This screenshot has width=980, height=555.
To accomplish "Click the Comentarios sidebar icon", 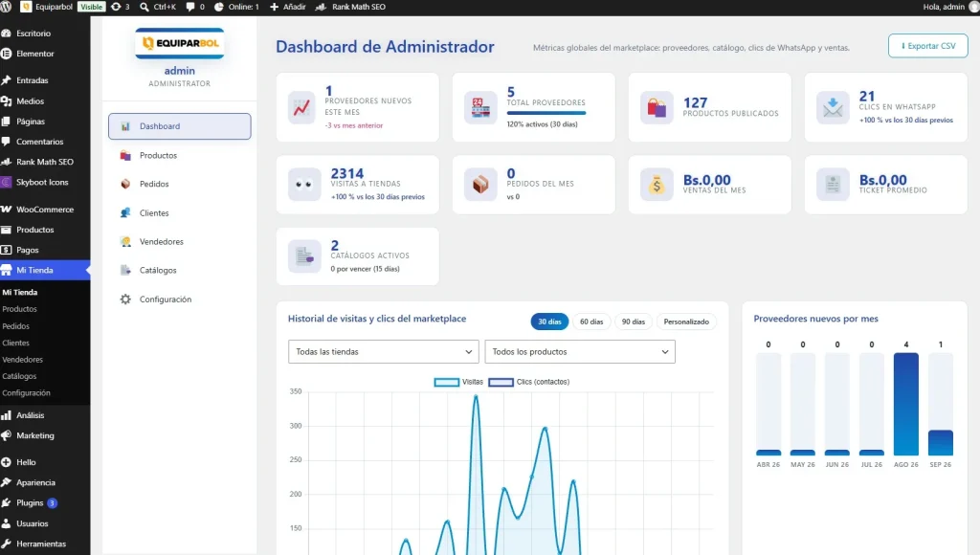I will coord(7,142).
